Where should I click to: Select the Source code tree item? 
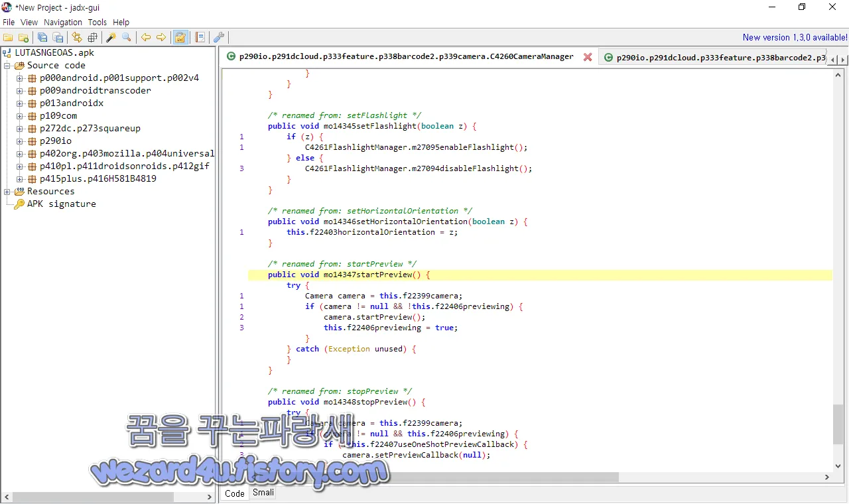point(56,66)
